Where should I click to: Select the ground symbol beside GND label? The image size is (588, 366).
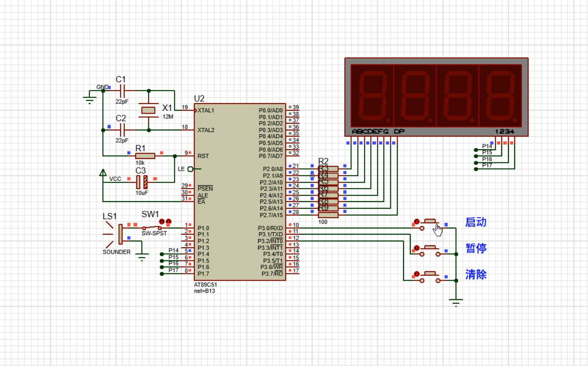89,100
